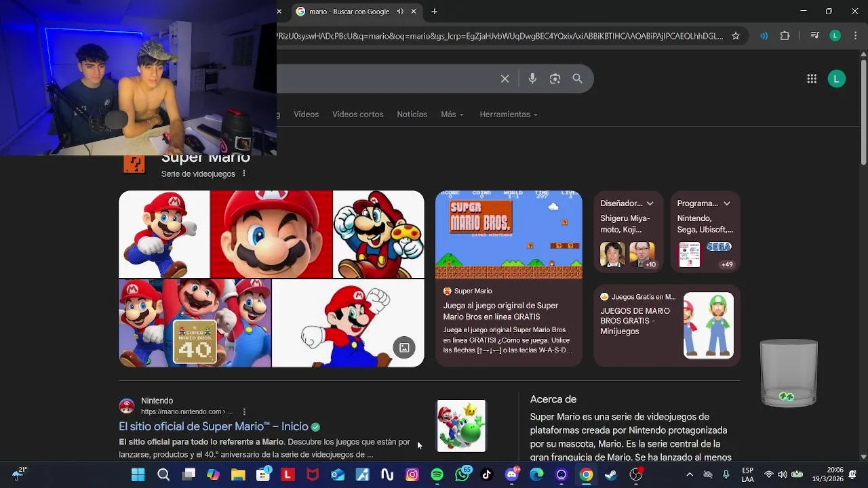Show hidden system tray icons
Screen dimensions: 868x488
(690, 474)
